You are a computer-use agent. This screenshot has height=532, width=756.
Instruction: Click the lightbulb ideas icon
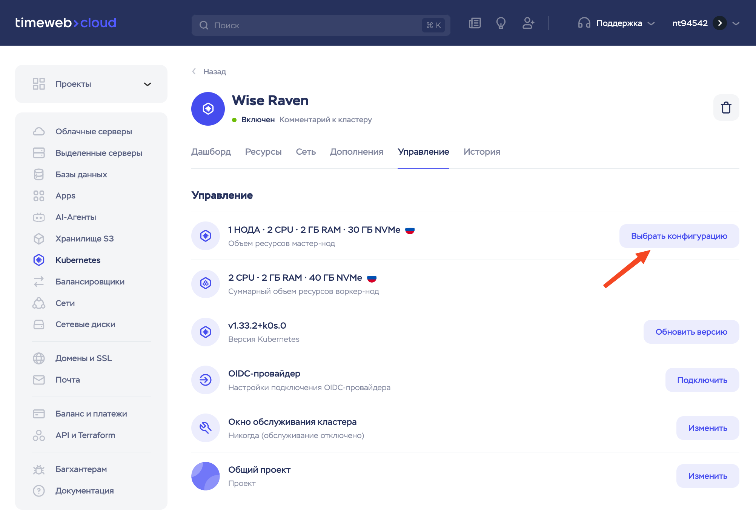(x=501, y=23)
